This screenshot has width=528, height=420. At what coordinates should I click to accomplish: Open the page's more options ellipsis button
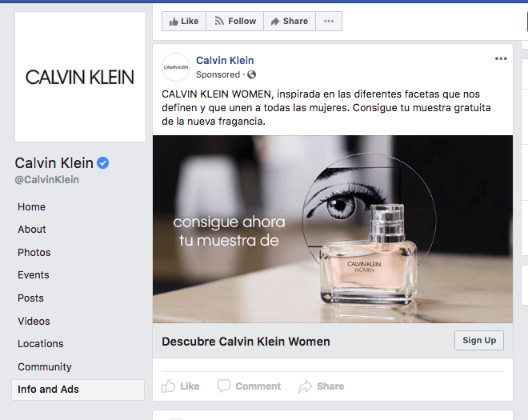[x=329, y=22]
